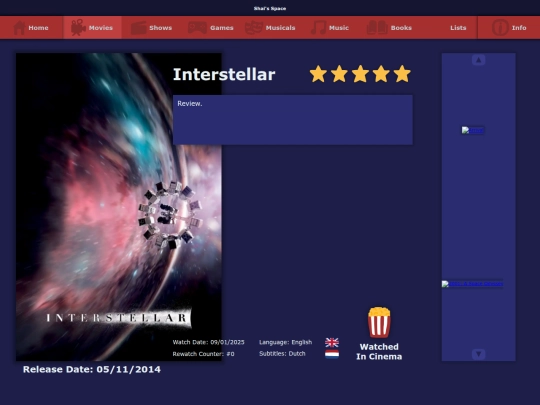Click the Netherlands flag beside Subtitles
Screen dimensions: 540x405
(x=332, y=354)
